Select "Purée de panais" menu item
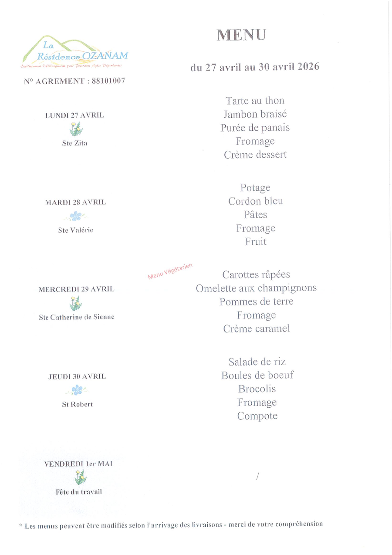 pyautogui.click(x=255, y=128)
